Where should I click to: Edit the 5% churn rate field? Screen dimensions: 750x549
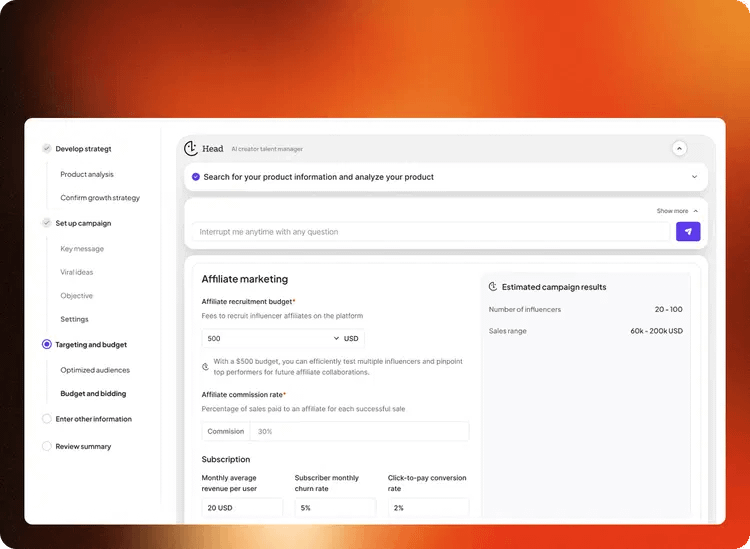(335, 508)
